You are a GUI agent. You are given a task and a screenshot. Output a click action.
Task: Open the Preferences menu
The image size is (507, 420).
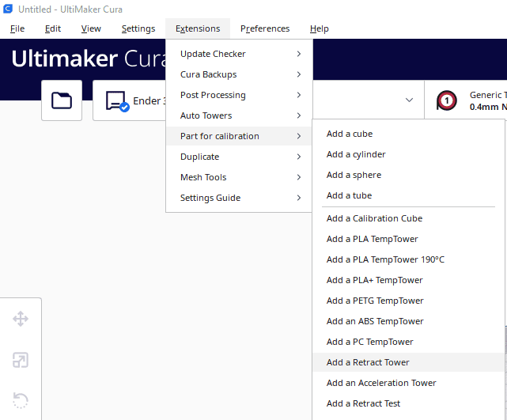[265, 28]
